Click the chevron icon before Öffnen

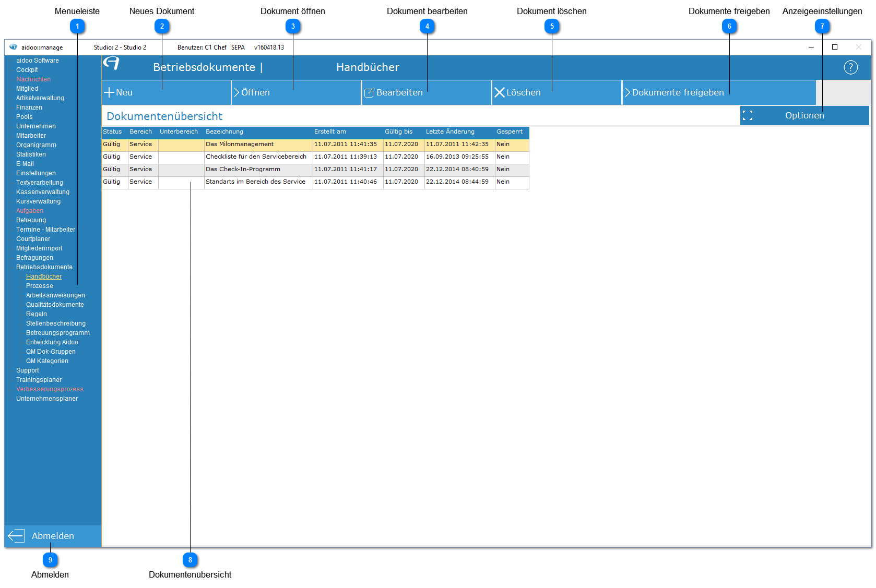pyautogui.click(x=236, y=92)
